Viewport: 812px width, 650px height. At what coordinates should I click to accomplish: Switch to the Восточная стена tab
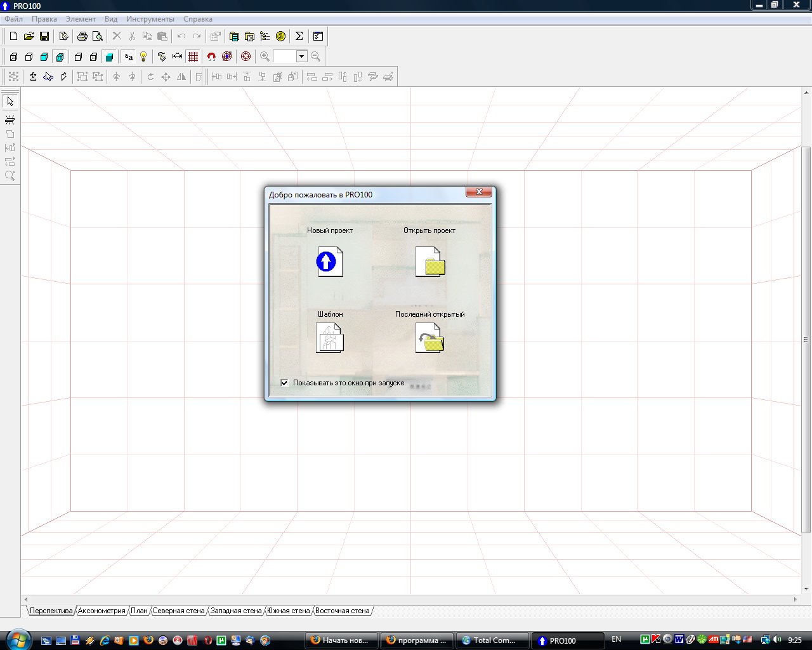pyautogui.click(x=343, y=611)
